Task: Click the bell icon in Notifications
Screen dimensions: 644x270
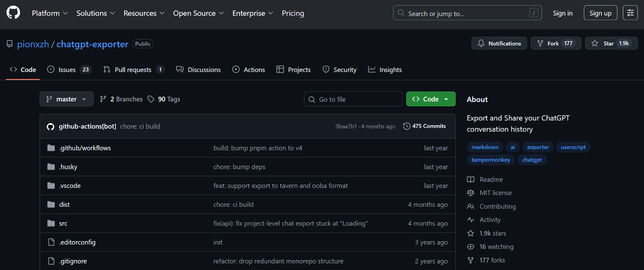Action: coord(481,43)
